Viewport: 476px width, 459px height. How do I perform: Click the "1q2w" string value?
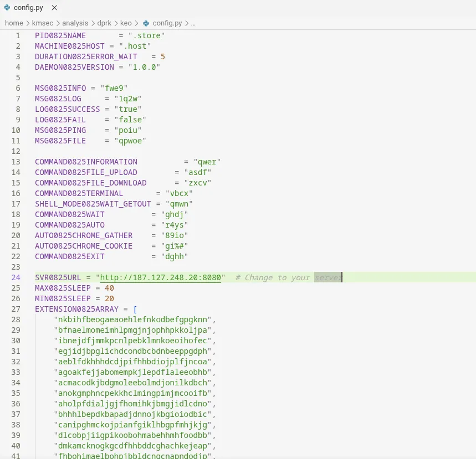tap(128, 99)
